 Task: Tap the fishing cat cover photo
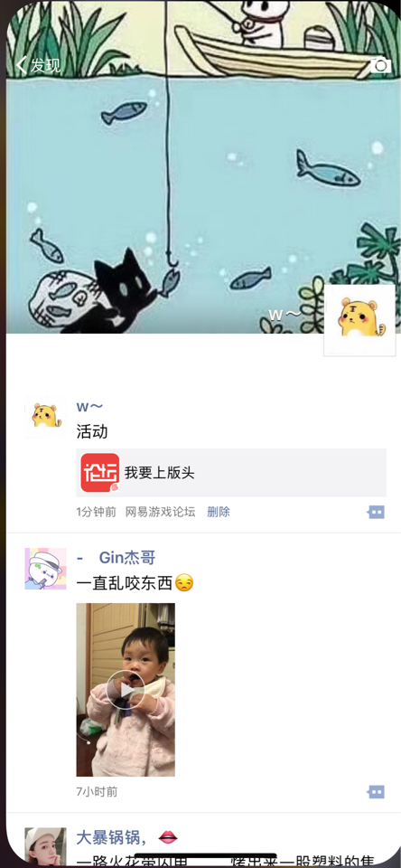point(200,167)
